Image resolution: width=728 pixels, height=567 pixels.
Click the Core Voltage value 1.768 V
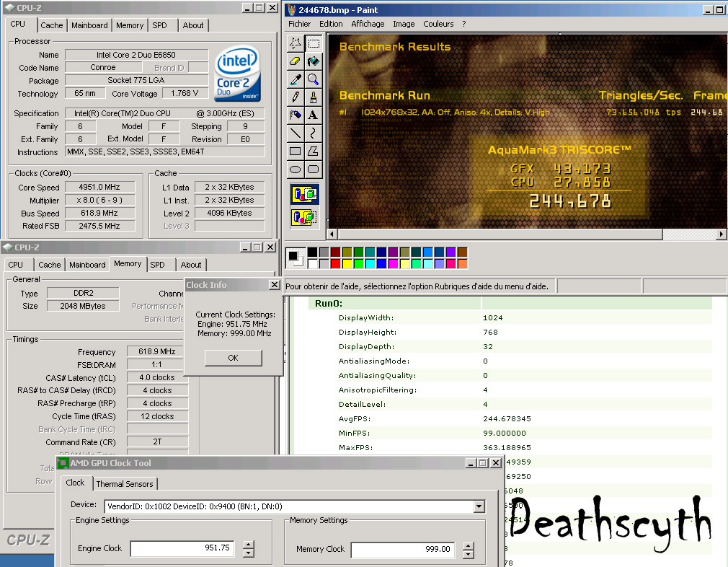point(185,93)
